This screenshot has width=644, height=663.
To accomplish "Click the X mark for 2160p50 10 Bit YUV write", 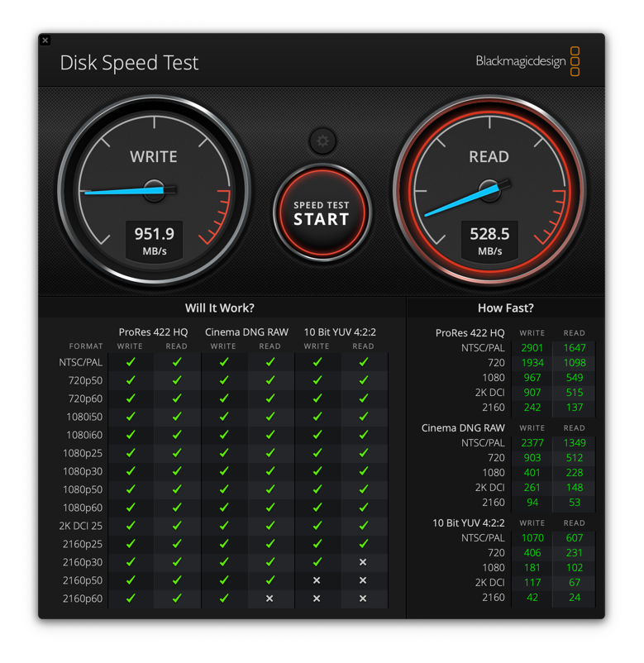I will pyautogui.click(x=317, y=580).
